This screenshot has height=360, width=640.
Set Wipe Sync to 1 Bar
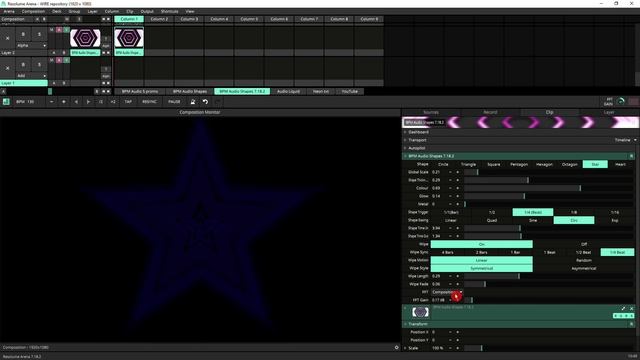tap(516, 252)
